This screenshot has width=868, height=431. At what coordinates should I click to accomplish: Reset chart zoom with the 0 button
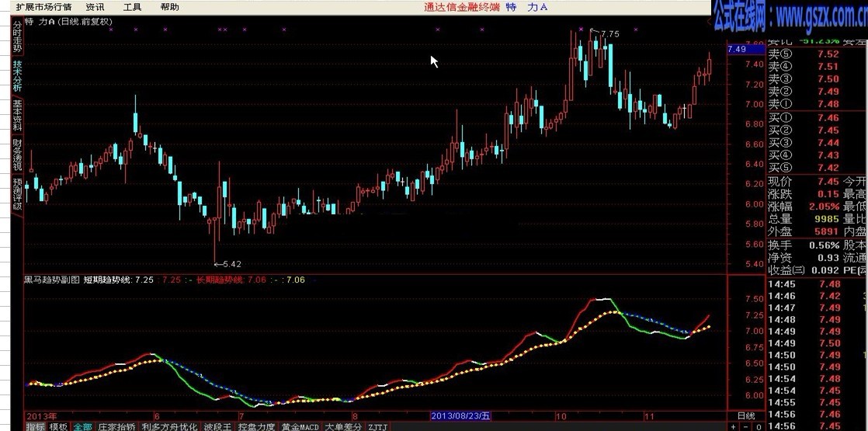coord(759,426)
